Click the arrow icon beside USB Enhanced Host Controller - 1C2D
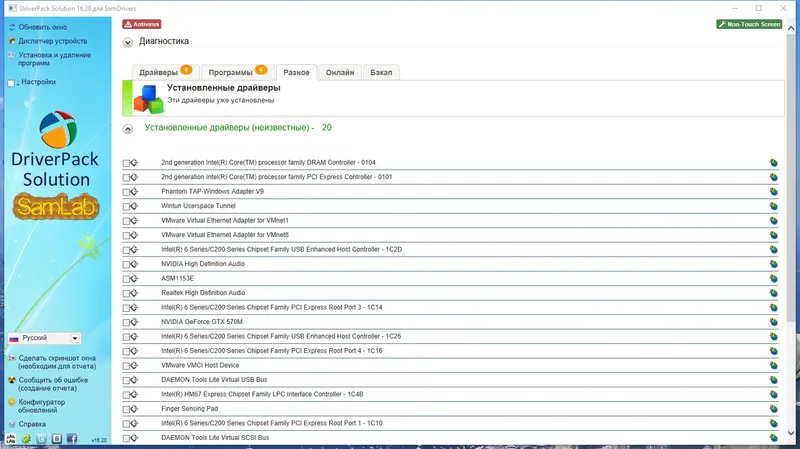Screen dimensions: 800x449 pos(134,250)
